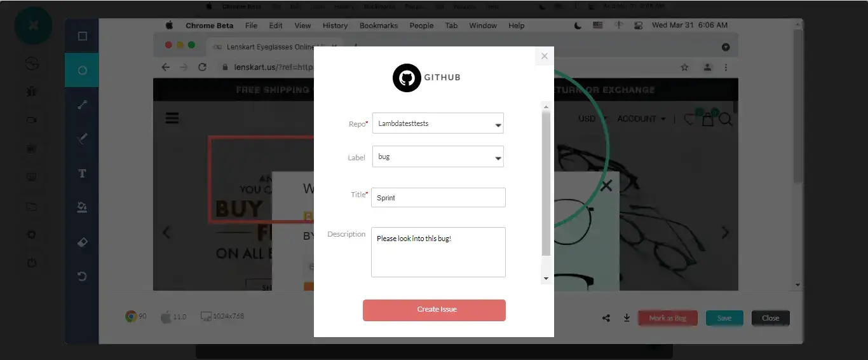Click the share screenshot icon
The image size is (868, 360).
[x=606, y=318]
